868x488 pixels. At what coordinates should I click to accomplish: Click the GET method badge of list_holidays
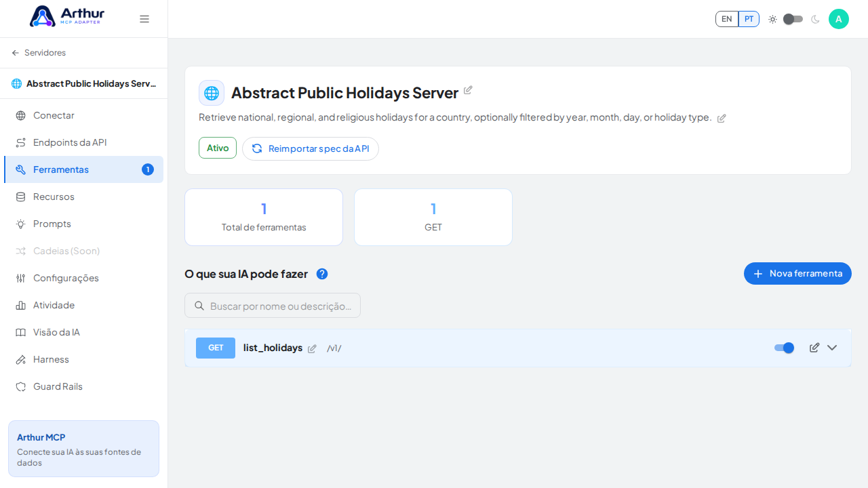click(216, 348)
